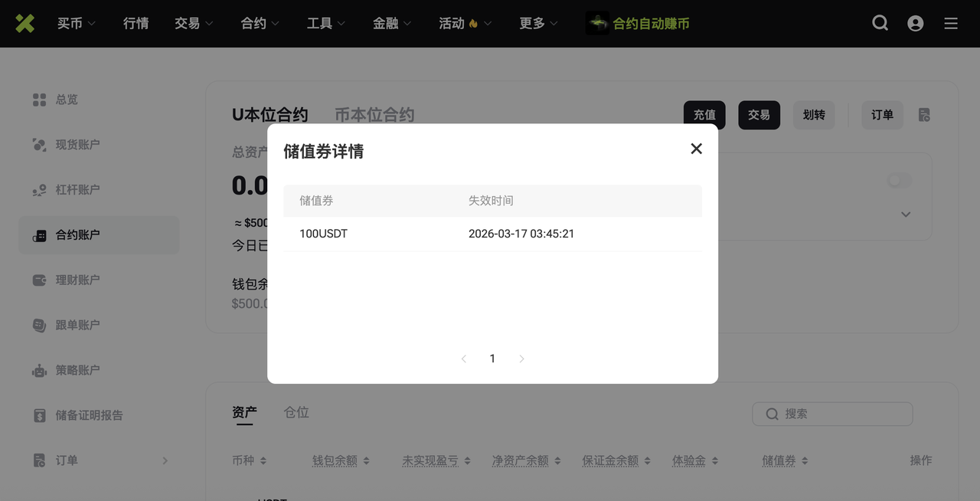Image resolution: width=980 pixels, height=501 pixels.
Task: Focus the 搜索 input field
Action: coord(832,414)
